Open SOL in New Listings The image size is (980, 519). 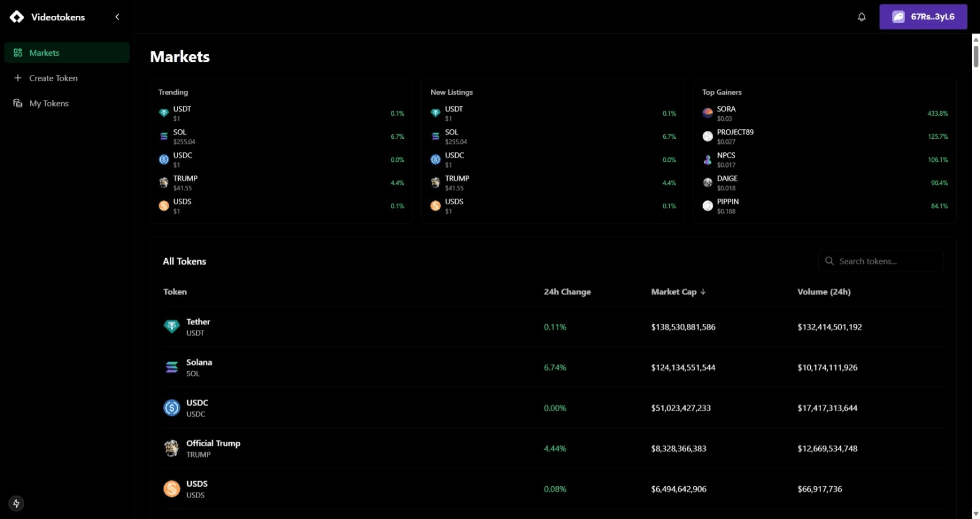pos(553,137)
